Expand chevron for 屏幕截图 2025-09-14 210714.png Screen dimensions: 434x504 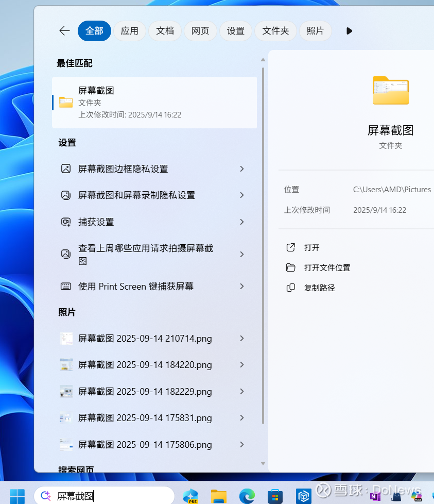click(242, 339)
